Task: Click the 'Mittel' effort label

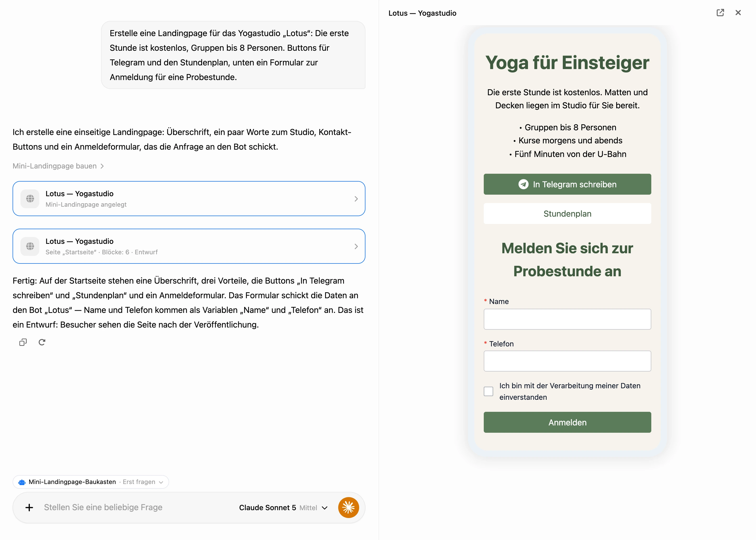Action: (x=308, y=508)
